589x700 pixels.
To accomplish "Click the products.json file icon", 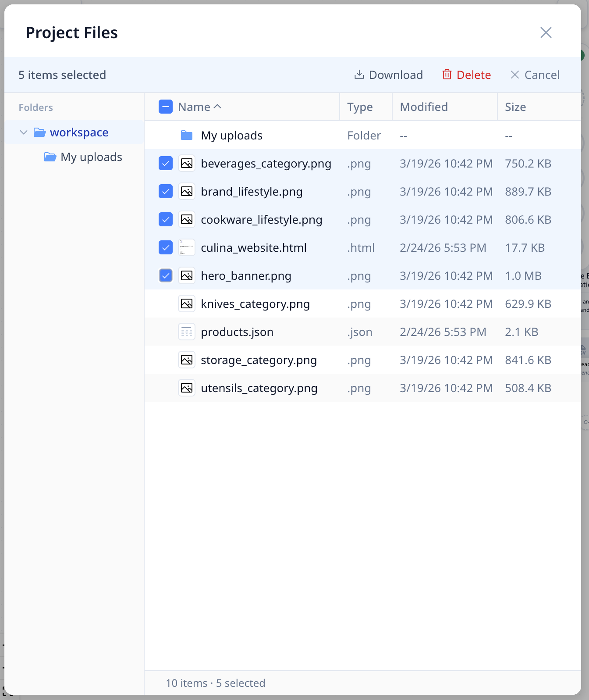I will [x=187, y=332].
